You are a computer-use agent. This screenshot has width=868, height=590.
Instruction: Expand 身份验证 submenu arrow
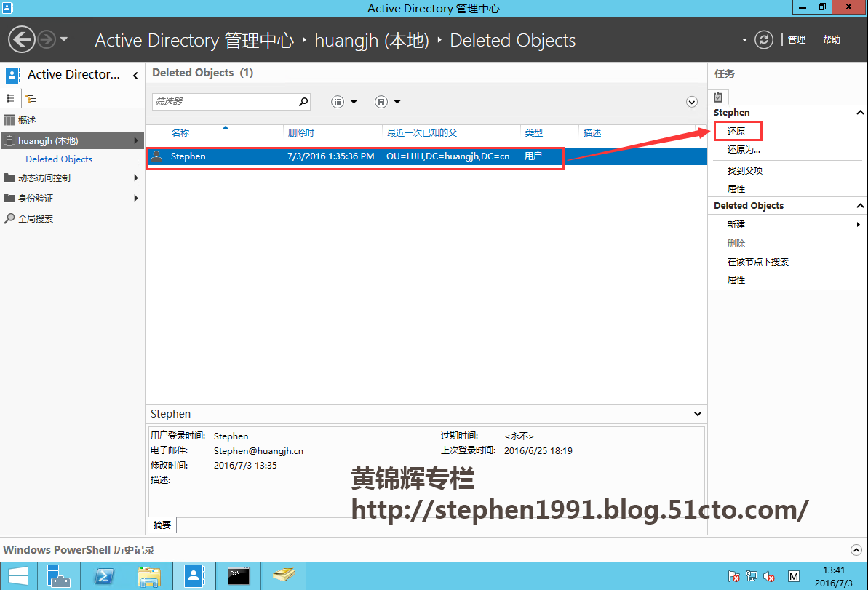pyautogui.click(x=135, y=198)
